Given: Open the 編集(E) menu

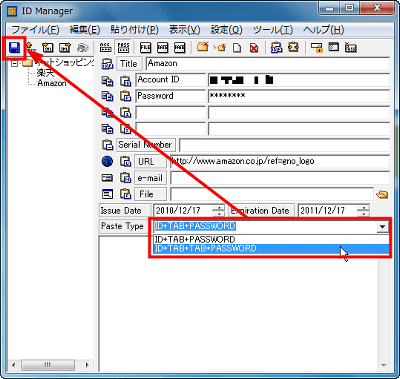Looking at the screenshot, I should pyautogui.click(x=85, y=30).
